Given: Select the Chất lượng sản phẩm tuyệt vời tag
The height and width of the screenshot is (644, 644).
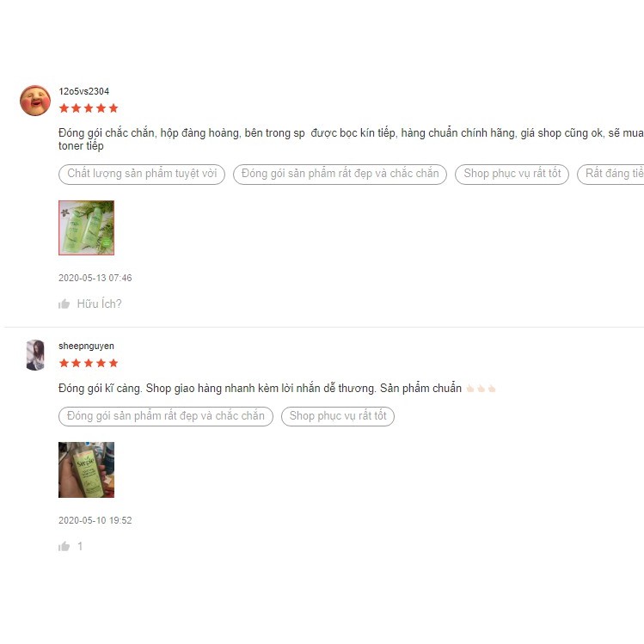Looking at the screenshot, I should [142, 175].
